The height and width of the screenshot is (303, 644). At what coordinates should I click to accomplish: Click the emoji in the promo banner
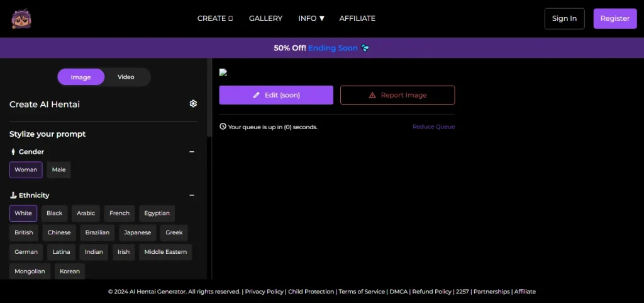click(365, 48)
